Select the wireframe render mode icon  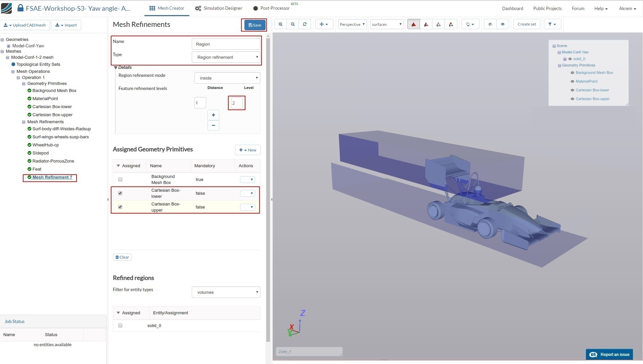tap(438, 24)
